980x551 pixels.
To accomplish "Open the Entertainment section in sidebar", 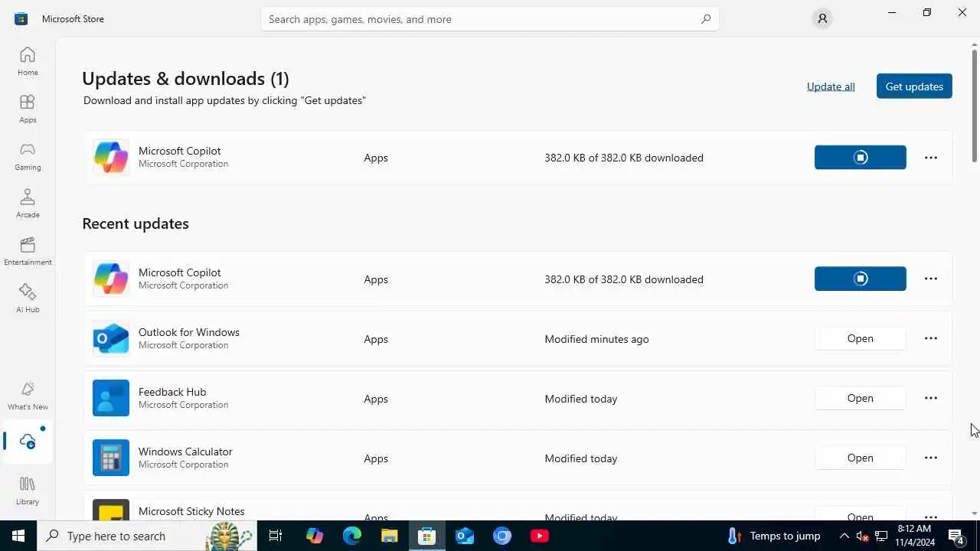I will click(x=28, y=251).
